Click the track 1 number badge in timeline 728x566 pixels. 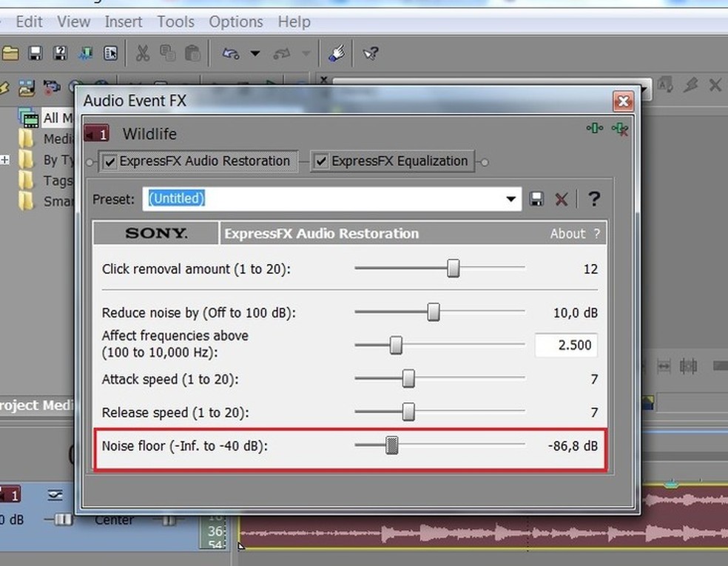click(x=11, y=495)
